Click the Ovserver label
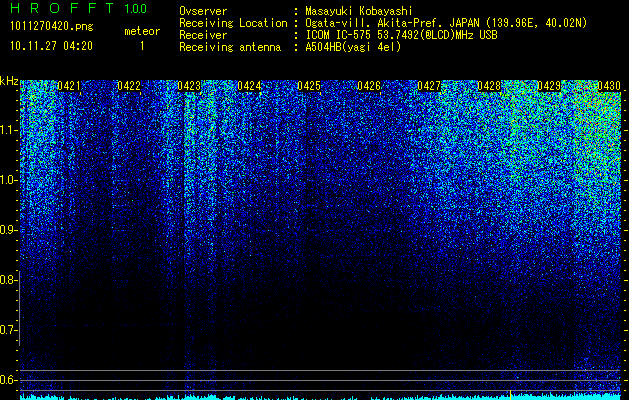629x400 pixels. pos(203,11)
